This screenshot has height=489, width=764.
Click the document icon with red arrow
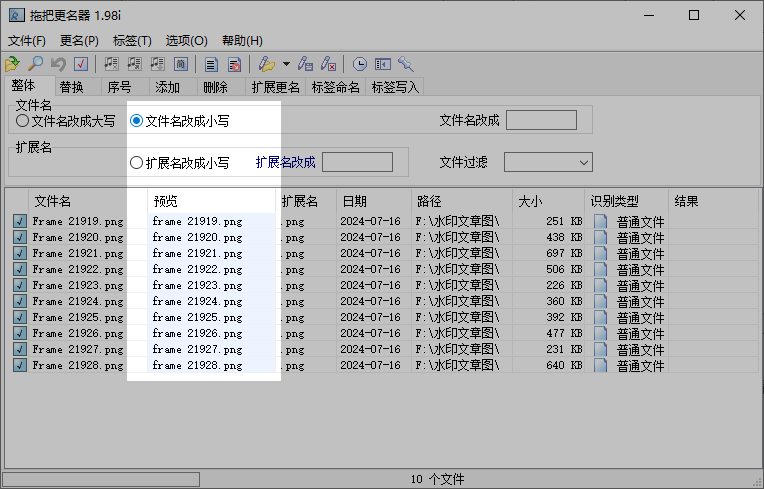tap(234, 64)
